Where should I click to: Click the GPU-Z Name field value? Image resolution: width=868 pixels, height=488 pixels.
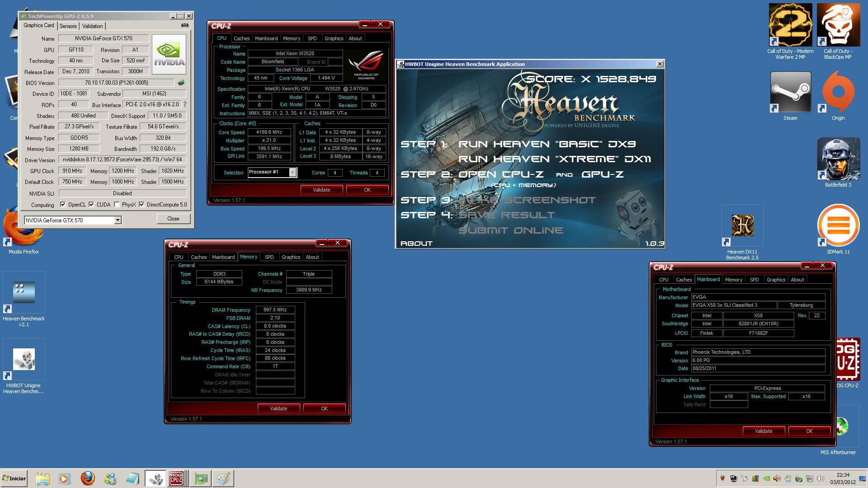104,38
